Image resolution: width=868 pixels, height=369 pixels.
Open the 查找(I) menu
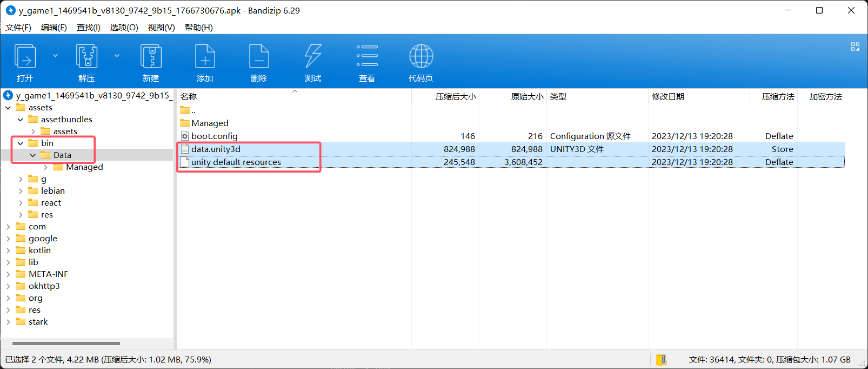pyautogui.click(x=89, y=28)
